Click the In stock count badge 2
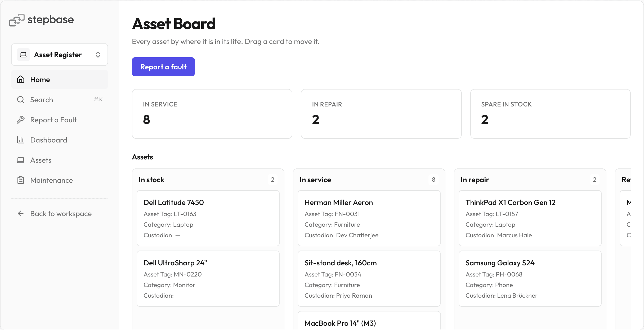The width and height of the screenshot is (644, 330). point(272,180)
